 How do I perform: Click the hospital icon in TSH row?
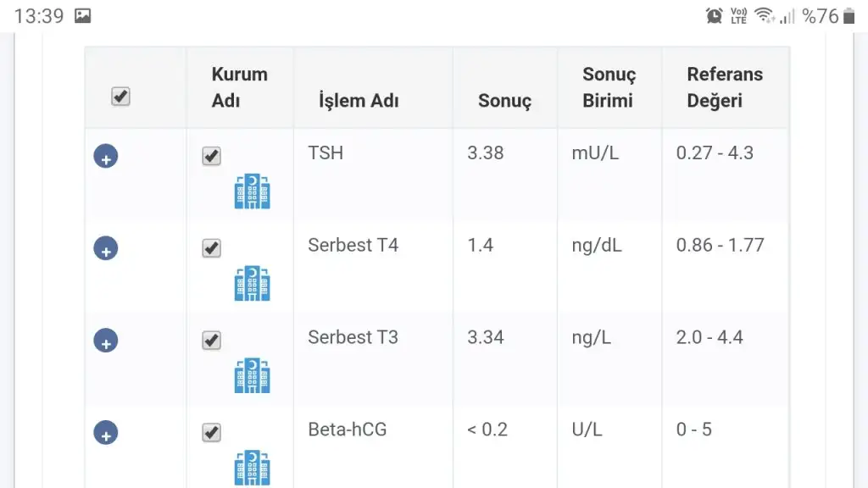(x=252, y=191)
